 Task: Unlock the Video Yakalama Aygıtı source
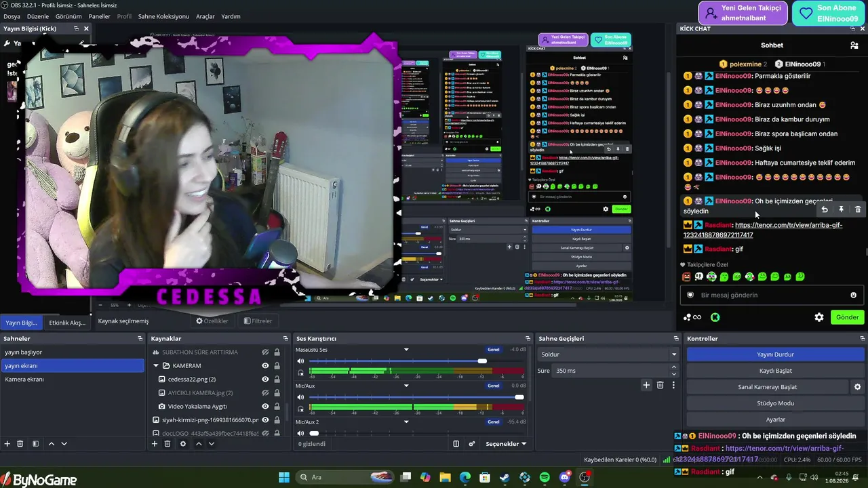277,407
